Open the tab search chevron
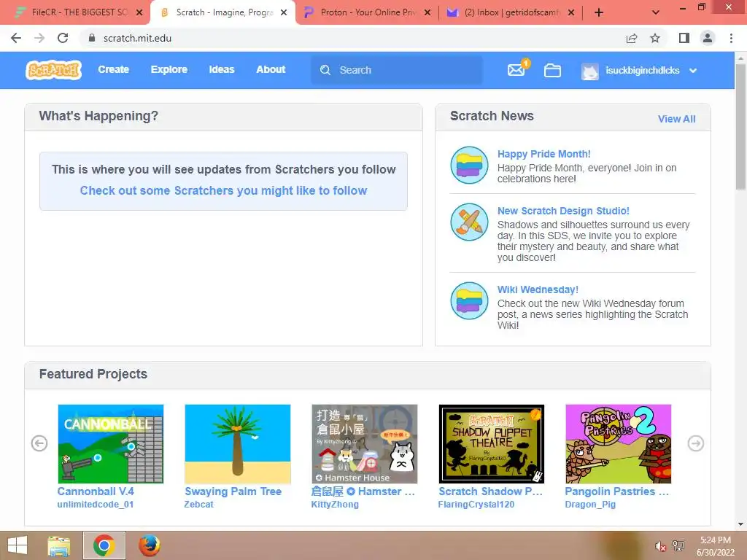The image size is (747, 560). coord(656,13)
